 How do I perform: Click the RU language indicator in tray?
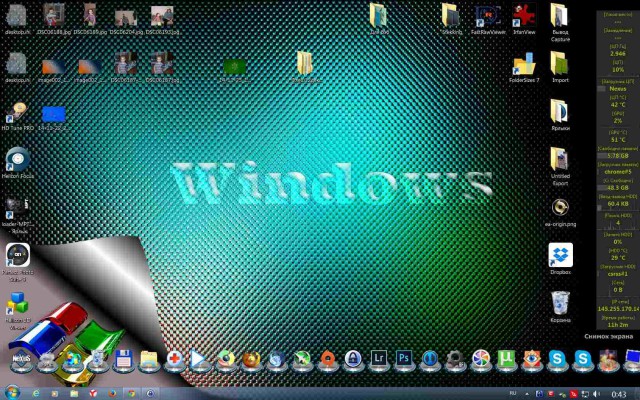[514, 392]
